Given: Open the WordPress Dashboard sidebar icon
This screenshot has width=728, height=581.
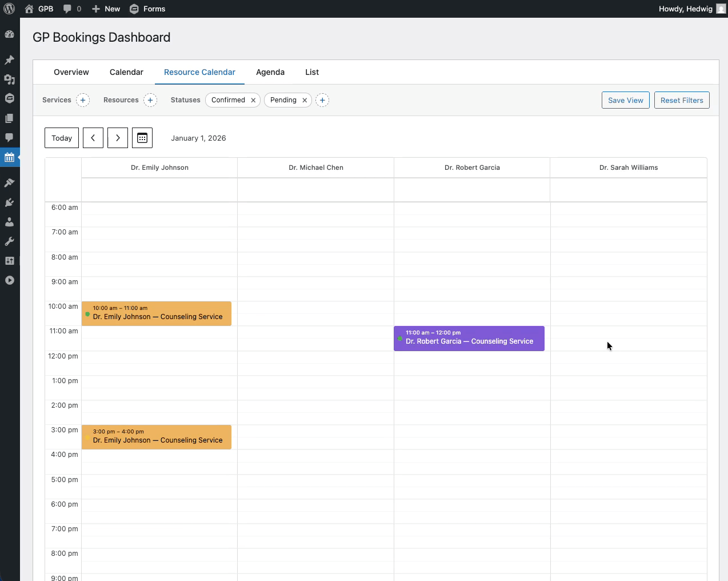Looking at the screenshot, I should coord(9,34).
